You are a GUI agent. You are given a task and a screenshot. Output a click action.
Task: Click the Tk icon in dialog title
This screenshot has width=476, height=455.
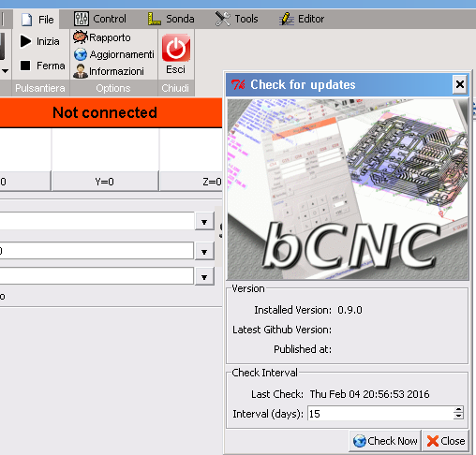click(x=238, y=84)
